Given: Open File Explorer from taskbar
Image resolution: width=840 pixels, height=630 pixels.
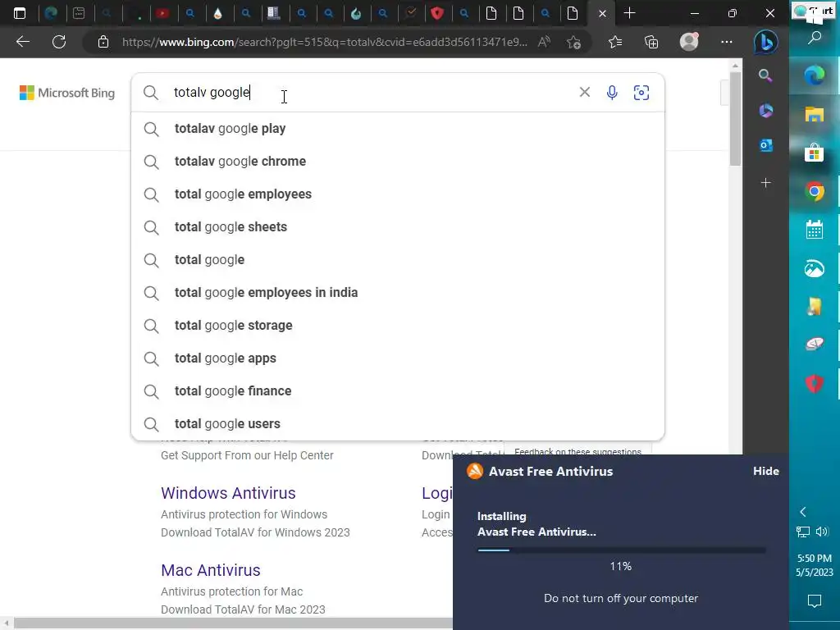Looking at the screenshot, I should coord(815,114).
